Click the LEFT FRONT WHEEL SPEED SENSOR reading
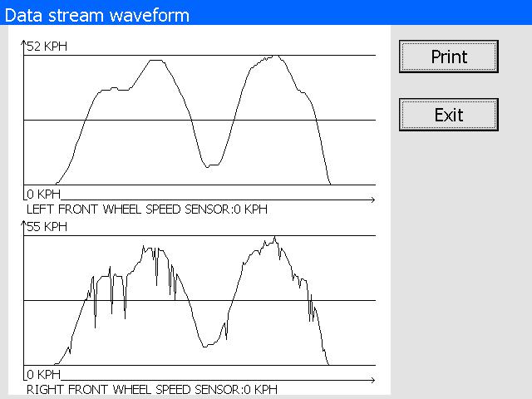This screenshot has height=399, width=532. point(147,209)
